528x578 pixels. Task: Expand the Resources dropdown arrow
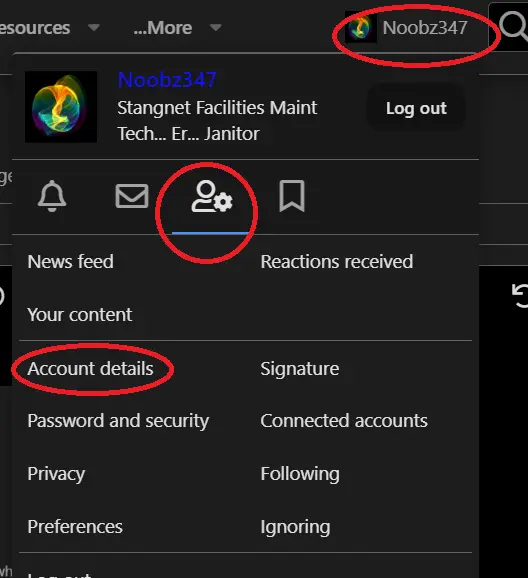(94, 27)
